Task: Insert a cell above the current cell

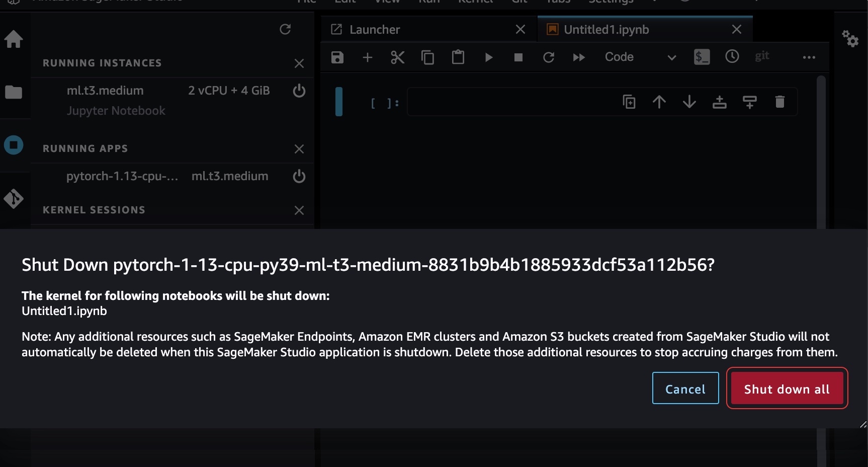Action: click(720, 102)
